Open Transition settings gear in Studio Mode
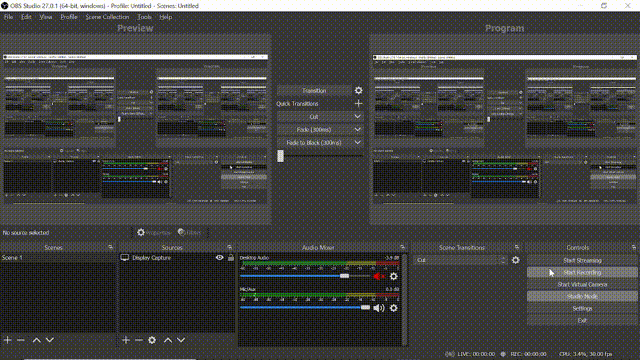 [358, 91]
